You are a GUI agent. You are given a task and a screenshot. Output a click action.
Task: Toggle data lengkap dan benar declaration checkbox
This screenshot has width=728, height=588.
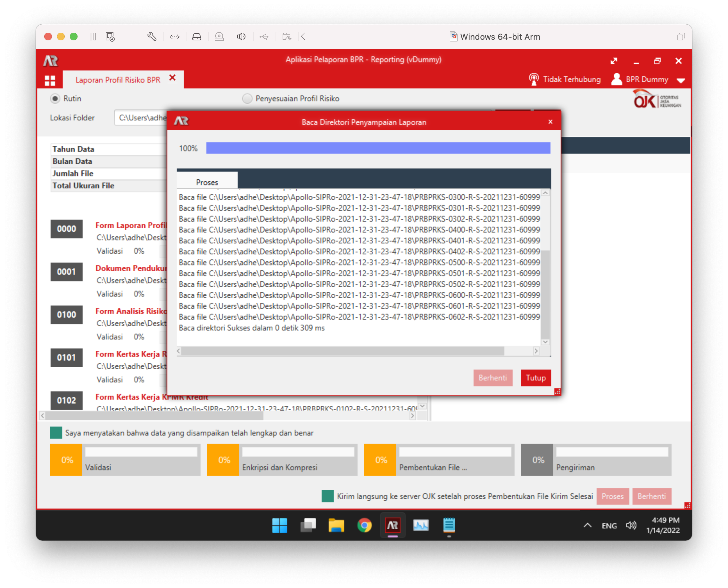pos(56,433)
